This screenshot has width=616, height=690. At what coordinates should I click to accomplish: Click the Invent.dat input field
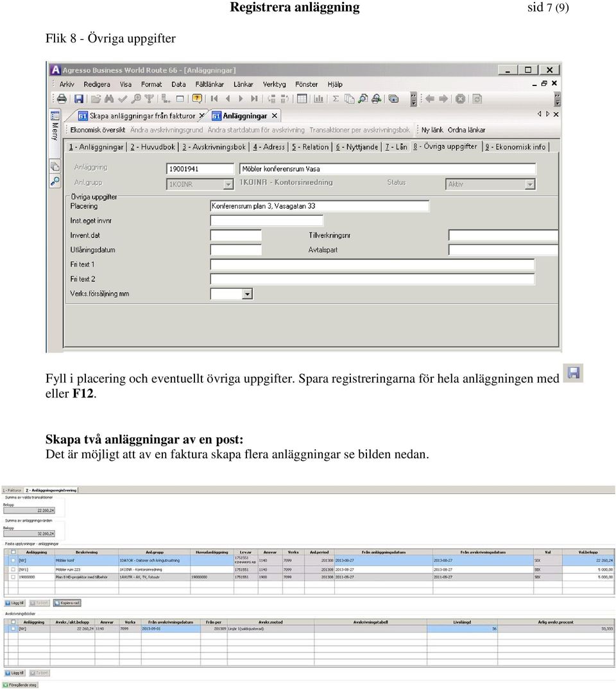tap(236, 236)
